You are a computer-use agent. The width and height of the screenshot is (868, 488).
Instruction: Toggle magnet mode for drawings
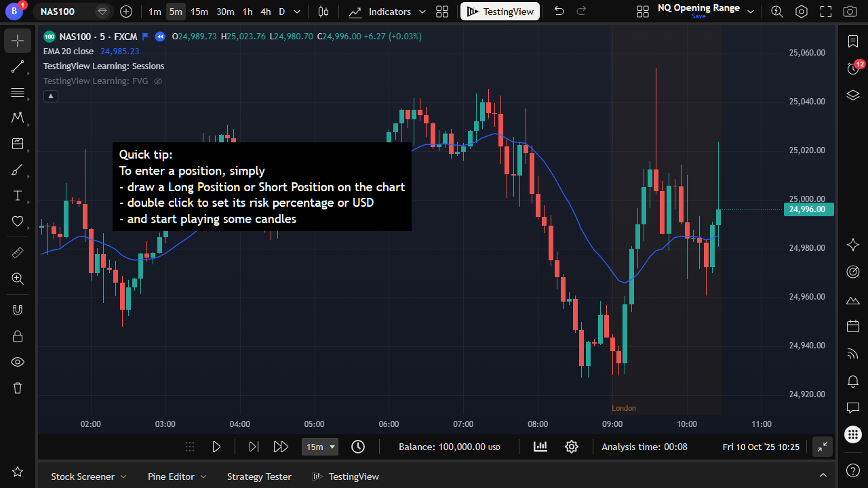pyautogui.click(x=18, y=310)
